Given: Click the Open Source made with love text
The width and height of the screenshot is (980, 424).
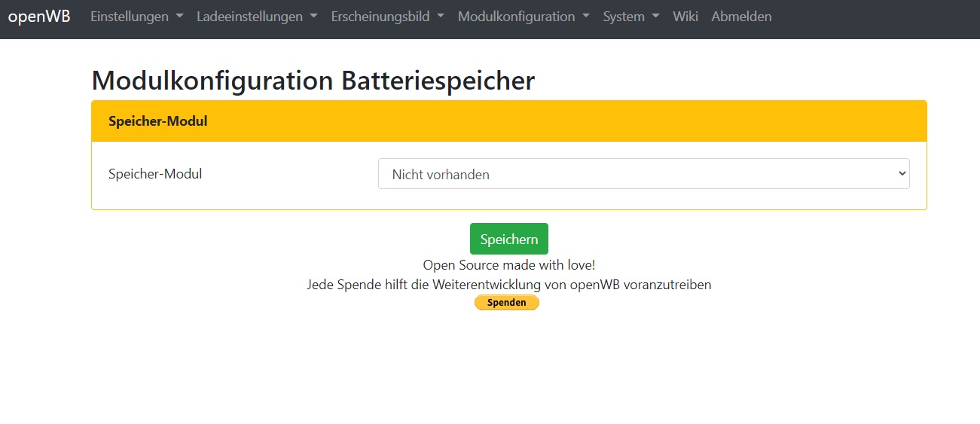Looking at the screenshot, I should tap(509, 265).
